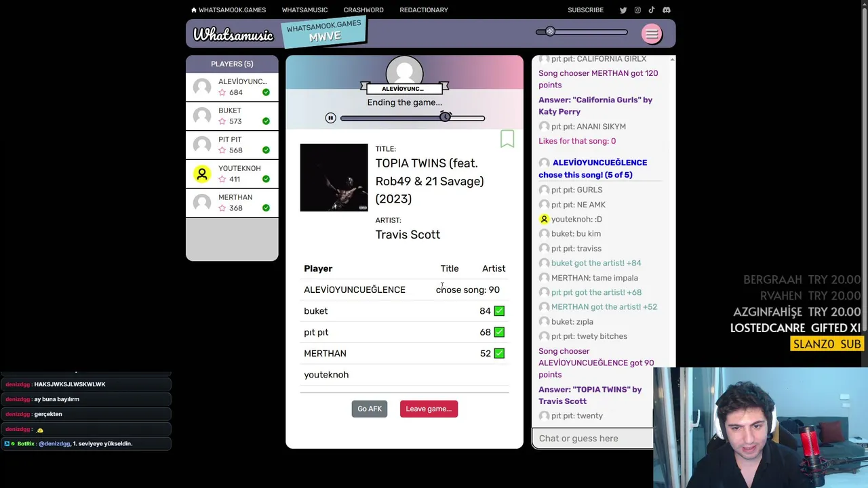Adjust the volume slider knob

[550, 32]
